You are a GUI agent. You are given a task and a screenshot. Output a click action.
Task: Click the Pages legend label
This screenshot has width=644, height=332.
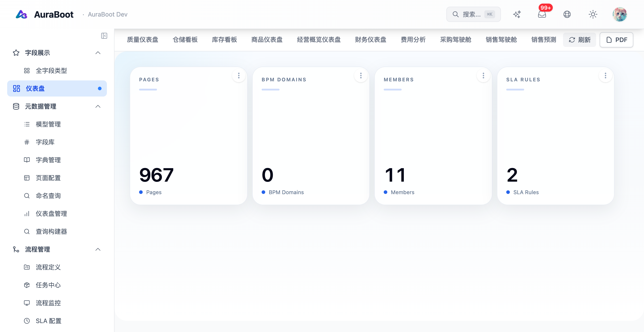pos(154,192)
